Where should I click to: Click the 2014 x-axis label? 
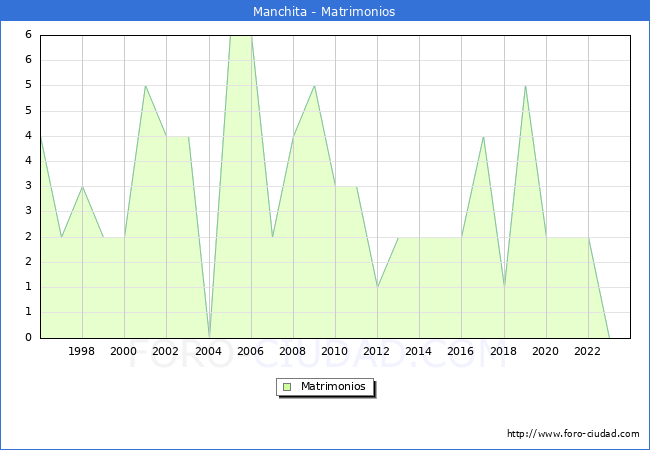pos(418,351)
